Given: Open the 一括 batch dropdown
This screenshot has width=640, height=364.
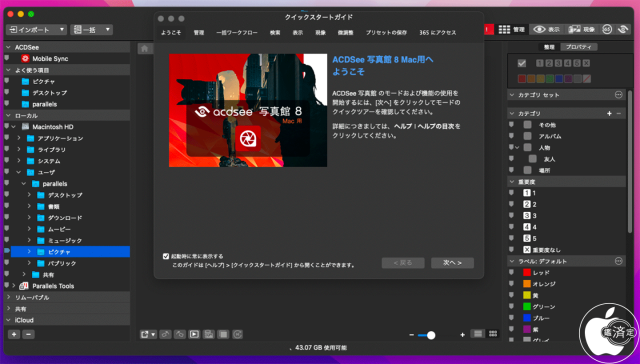Looking at the screenshot, I should [91, 29].
